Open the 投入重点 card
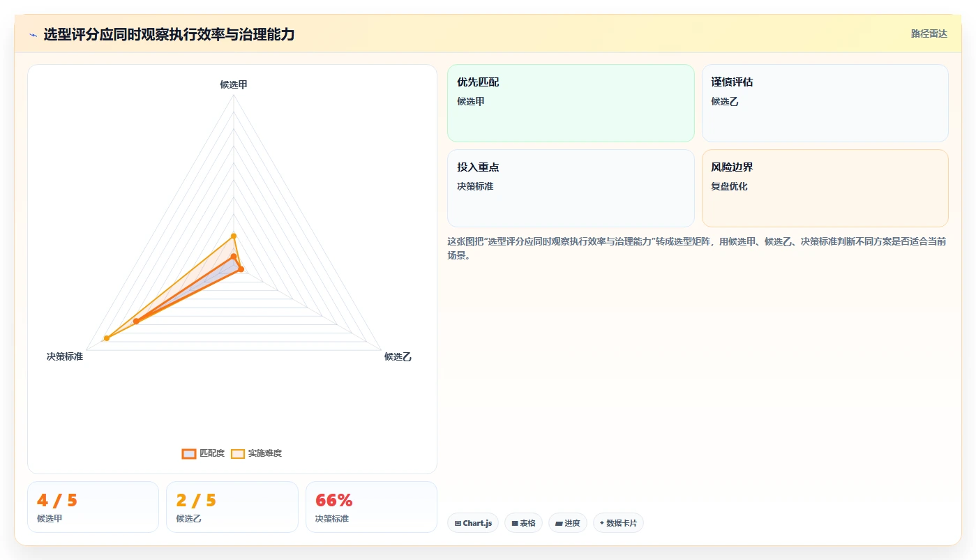The image size is (976, 560). click(x=571, y=188)
